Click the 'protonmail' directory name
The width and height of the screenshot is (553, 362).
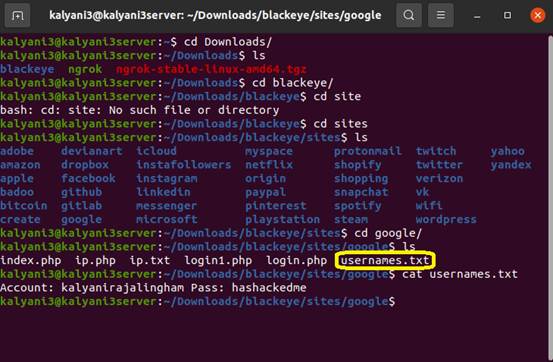pos(368,151)
